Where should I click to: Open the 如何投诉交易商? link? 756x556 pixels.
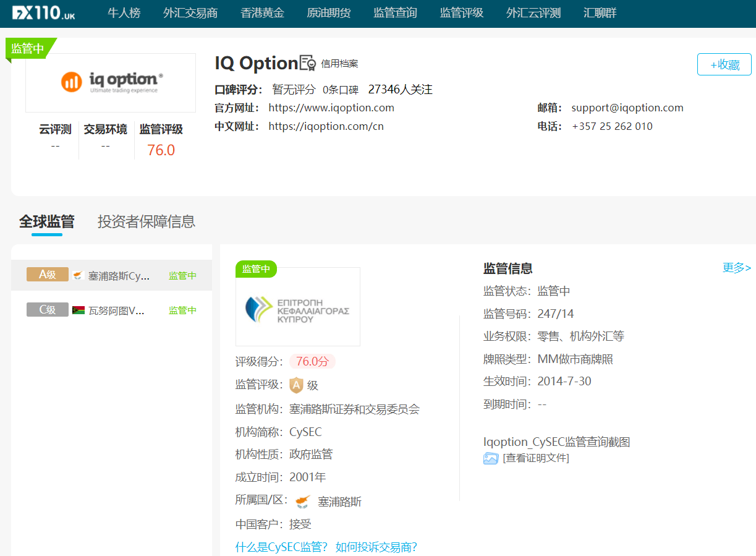pos(376,547)
